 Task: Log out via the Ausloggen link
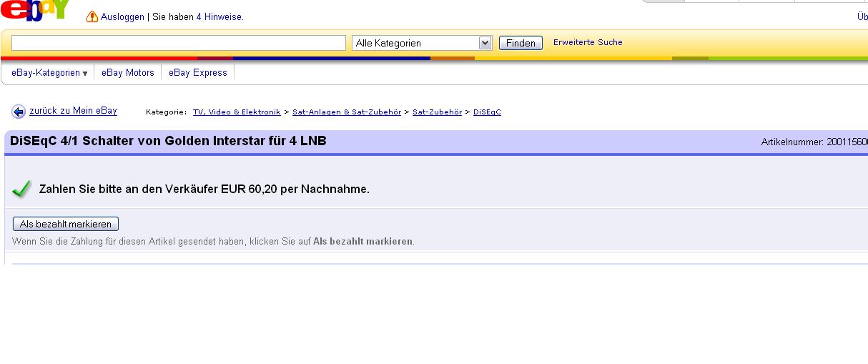122,17
